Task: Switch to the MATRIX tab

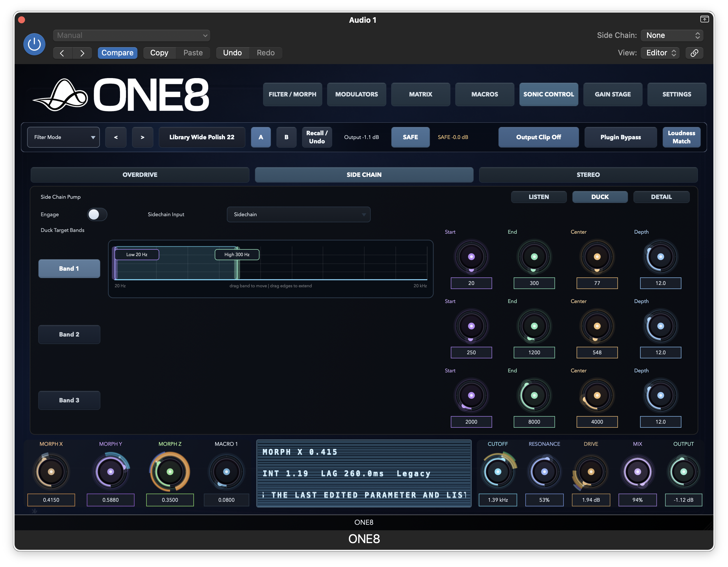Action: 421,94
